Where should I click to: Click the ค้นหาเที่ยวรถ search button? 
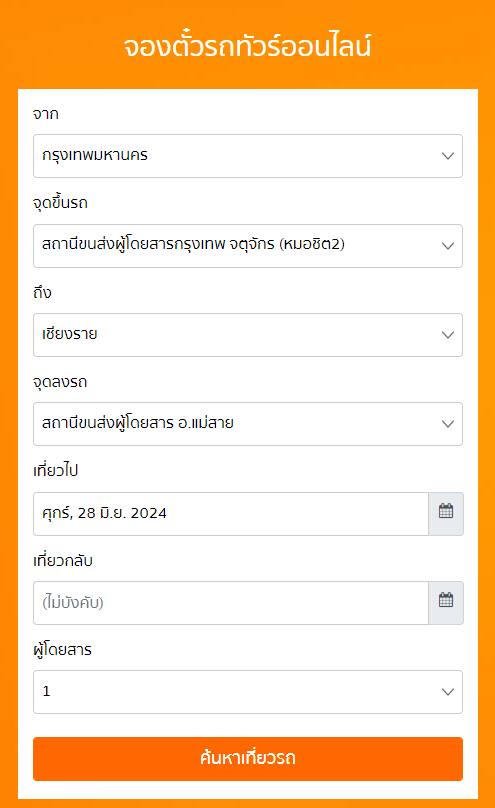pos(248,759)
